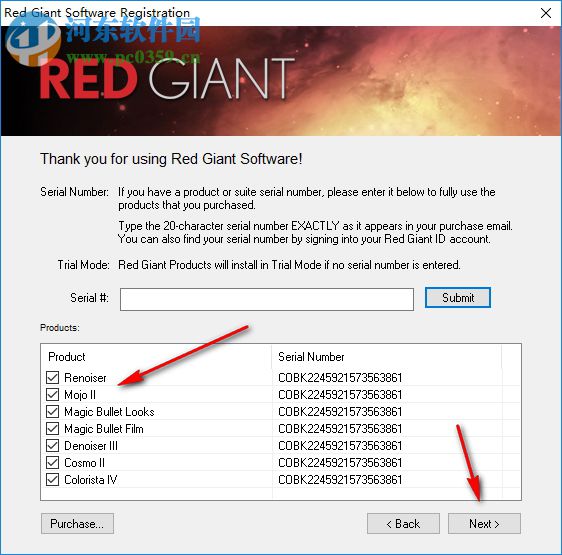Click the serial number in Mojo II row

(340, 395)
